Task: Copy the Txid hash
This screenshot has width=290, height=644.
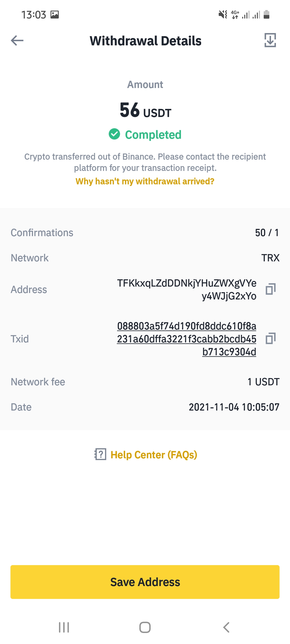Action: pos(271,339)
